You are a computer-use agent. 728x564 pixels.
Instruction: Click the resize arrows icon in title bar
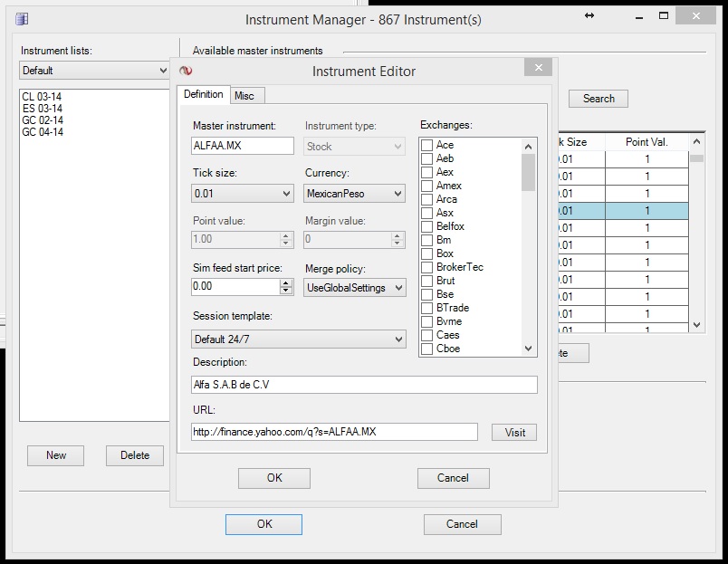click(x=589, y=16)
